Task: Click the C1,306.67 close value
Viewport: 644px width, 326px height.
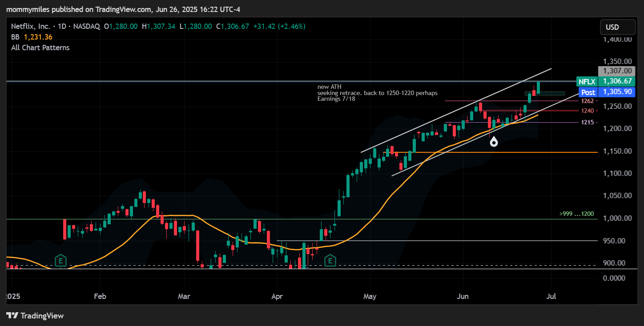Action: (232, 26)
